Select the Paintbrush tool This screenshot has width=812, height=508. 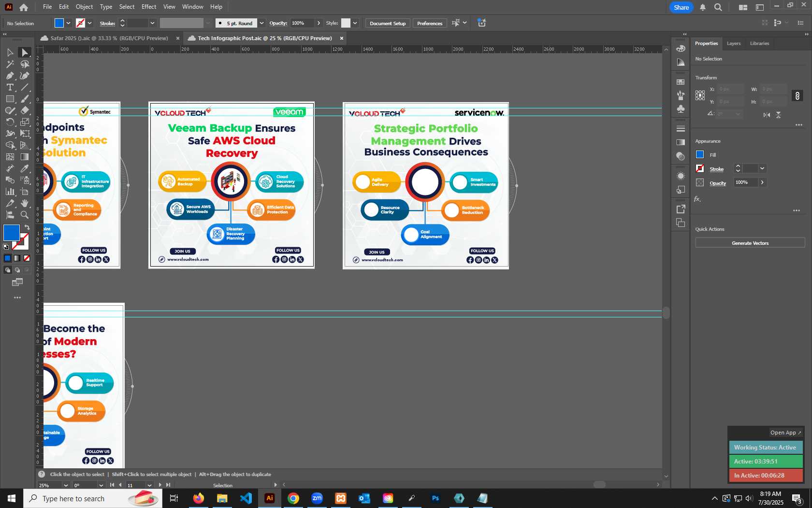coord(25,99)
